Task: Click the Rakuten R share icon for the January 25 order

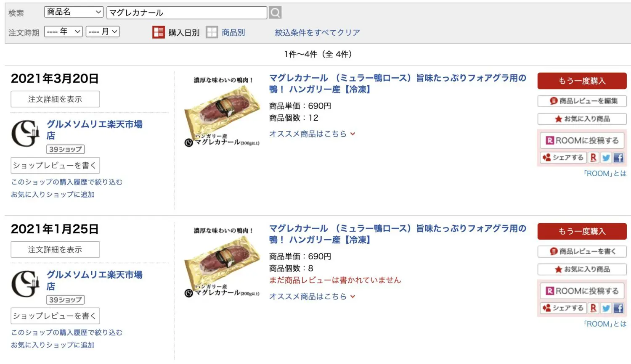Action: click(593, 308)
